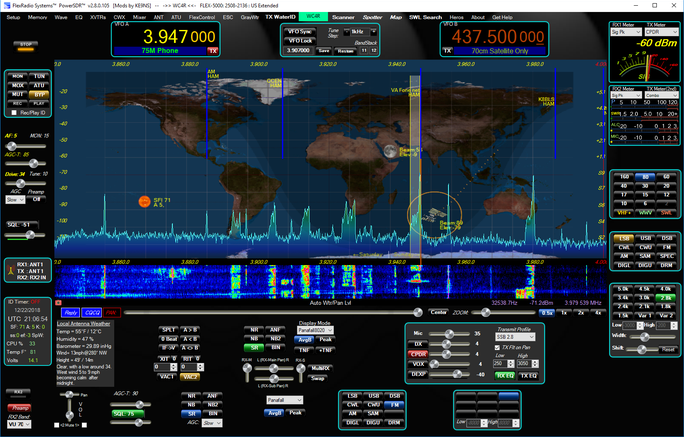Toggle the DEXP button
Image resolution: width=684 pixels, height=437 pixels.
418,374
